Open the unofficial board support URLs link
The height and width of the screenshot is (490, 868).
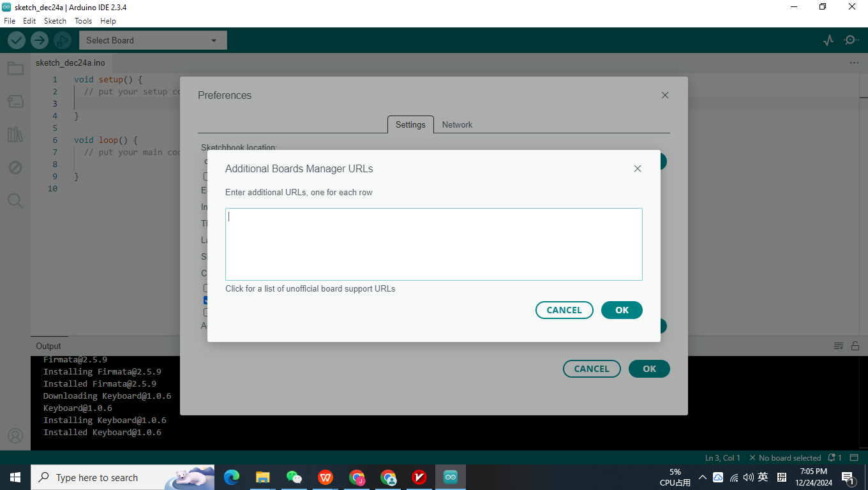tap(310, 289)
